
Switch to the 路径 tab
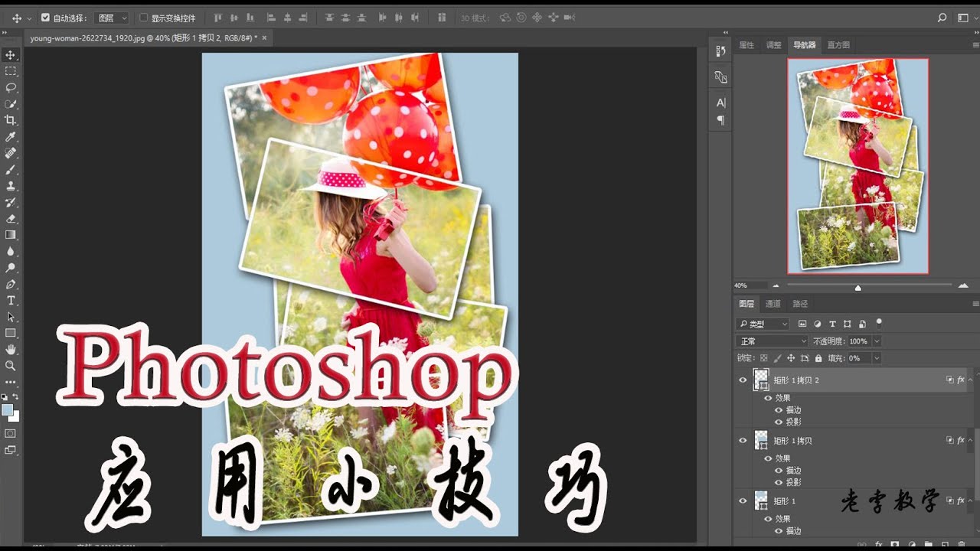(x=800, y=304)
